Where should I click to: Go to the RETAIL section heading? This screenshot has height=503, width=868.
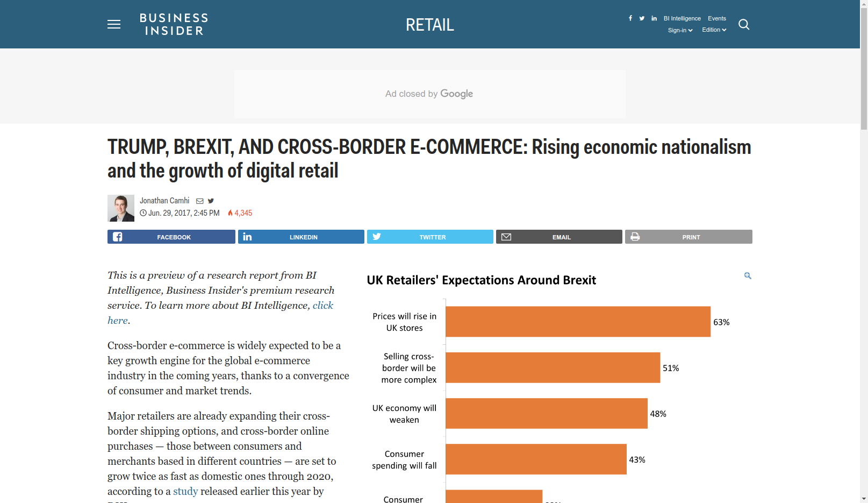tap(430, 25)
